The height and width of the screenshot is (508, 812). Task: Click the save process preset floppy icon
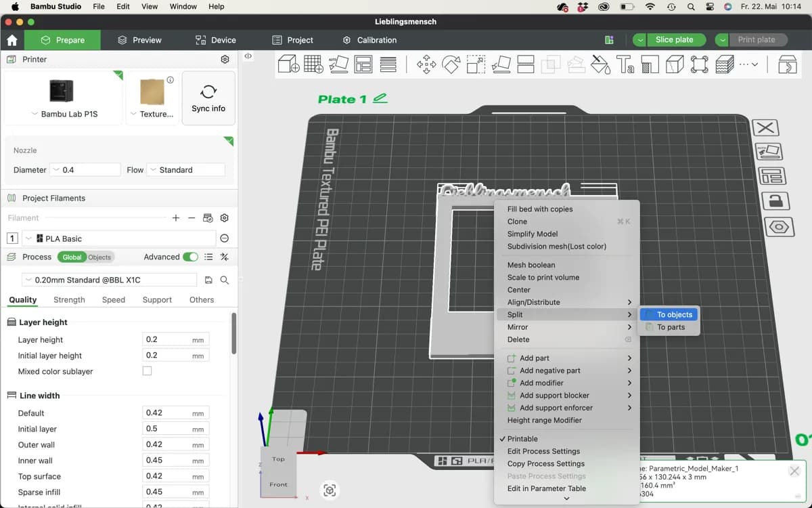(208, 280)
